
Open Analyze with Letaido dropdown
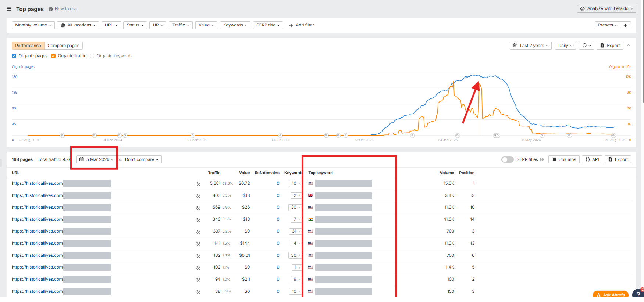pyautogui.click(x=606, y=8)
